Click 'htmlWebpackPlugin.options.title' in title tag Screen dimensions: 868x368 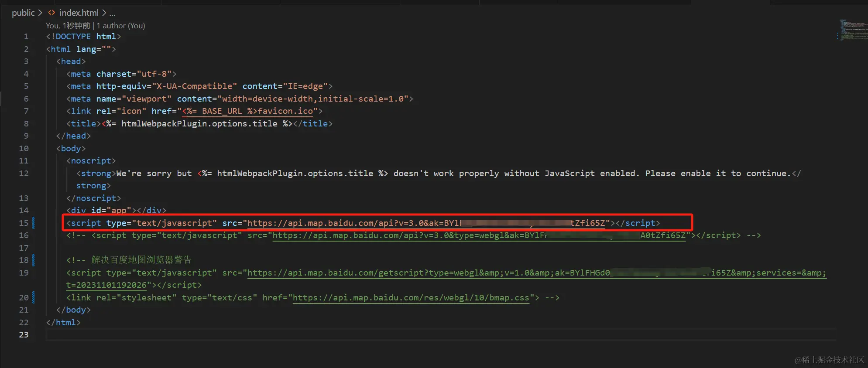tap(199, 124)
